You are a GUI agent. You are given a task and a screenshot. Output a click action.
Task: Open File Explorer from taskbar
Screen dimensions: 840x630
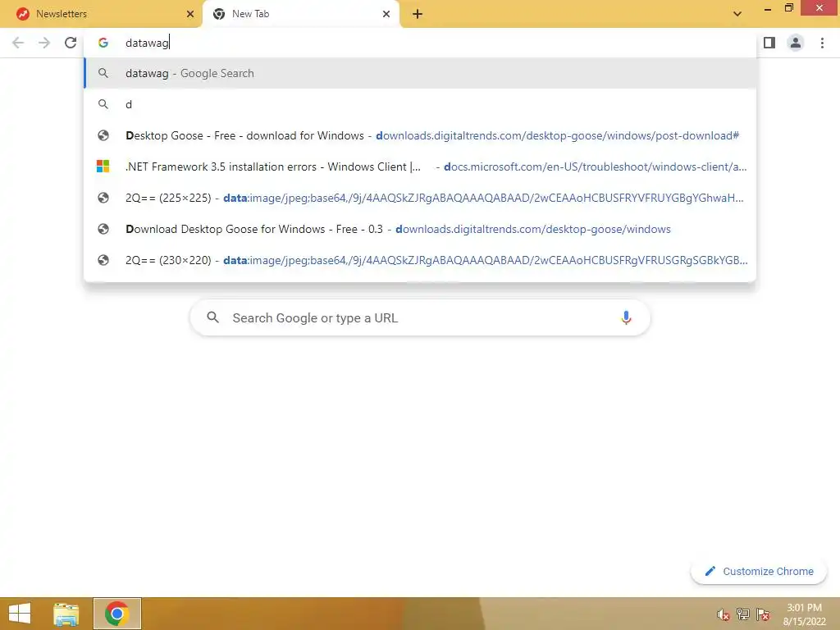(x=66, y=614)
